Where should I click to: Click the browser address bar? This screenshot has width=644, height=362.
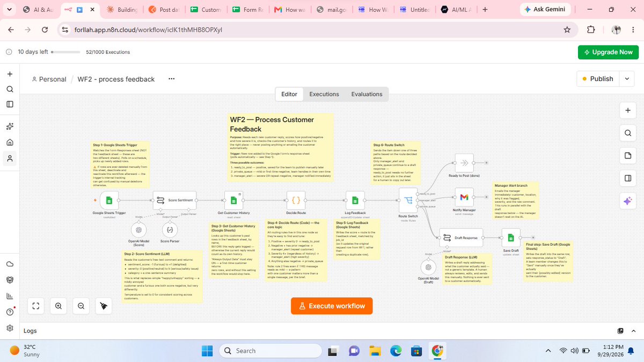pyautogui.click(x=317, y=29)
